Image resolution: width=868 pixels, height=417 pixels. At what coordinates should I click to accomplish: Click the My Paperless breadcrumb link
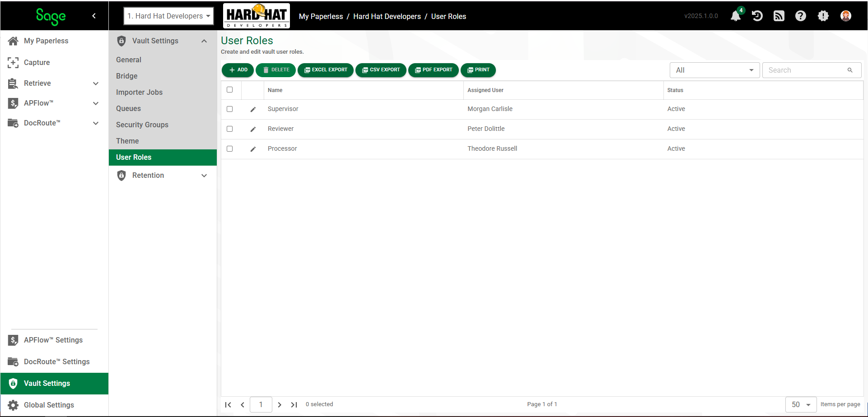pyautogui.click(x=321, y=16)
